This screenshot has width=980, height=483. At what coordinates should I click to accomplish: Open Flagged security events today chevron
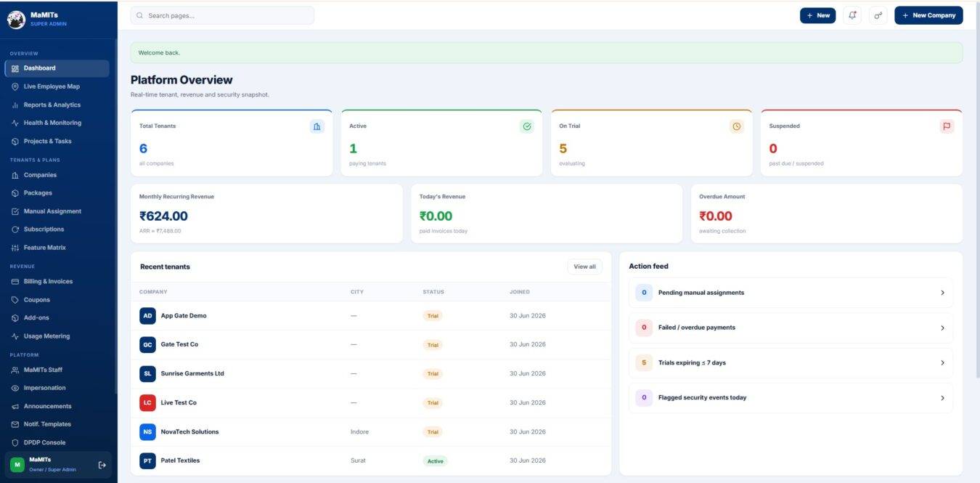(x=942, y=397)
